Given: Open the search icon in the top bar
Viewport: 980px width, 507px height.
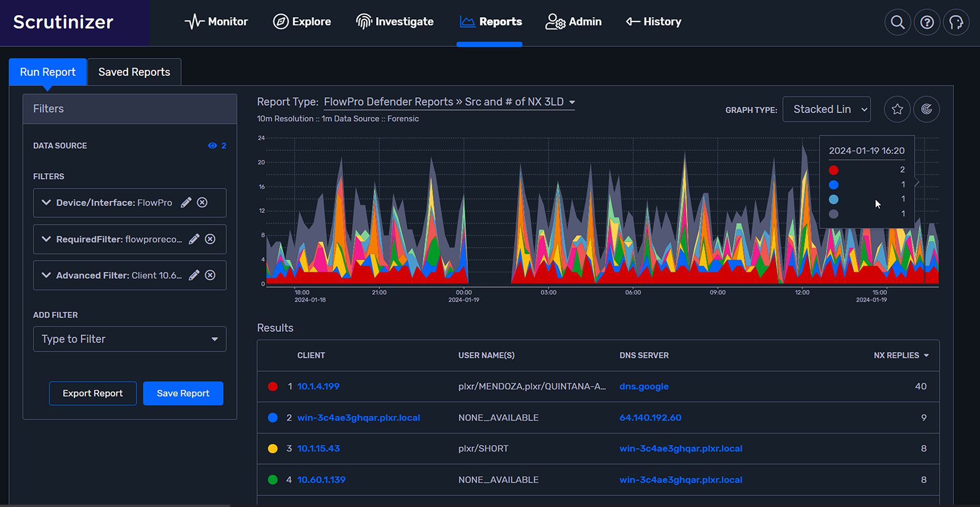Looking at the screenshot, I should click(897, 22).
